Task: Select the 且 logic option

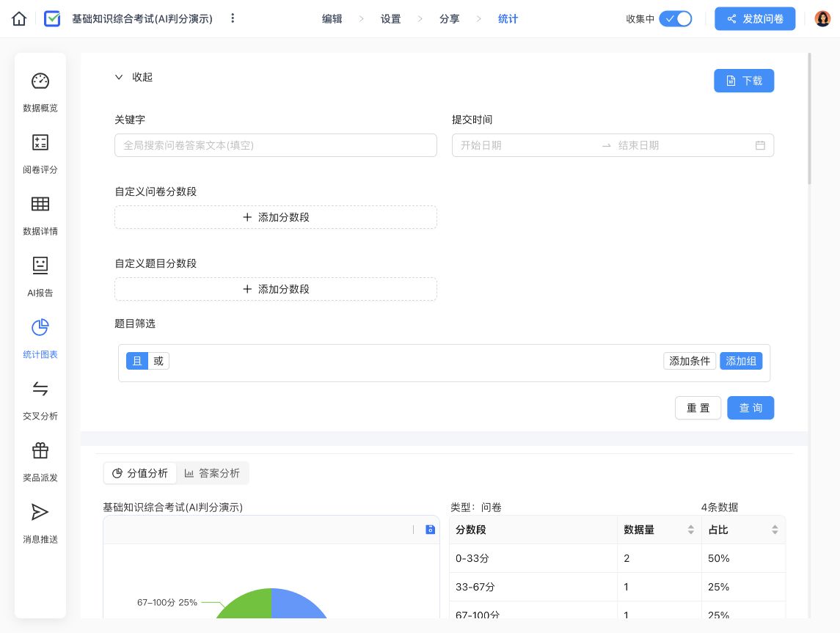Action: 137,361
